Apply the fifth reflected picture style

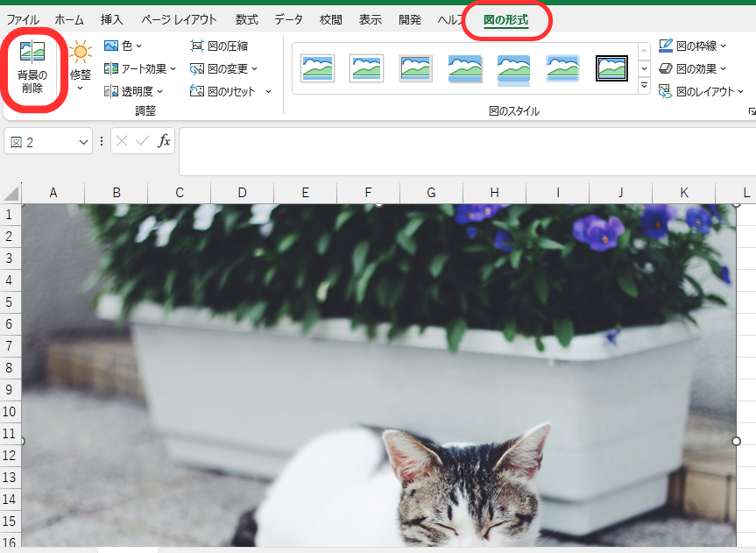pos(514,70)
